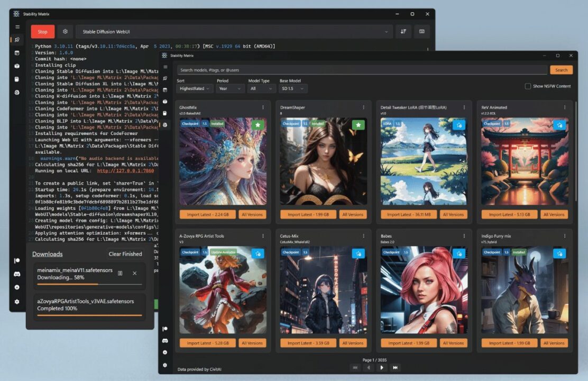588x381 pixels.
Task: Stop the running Stable Diffusion WebUI
Action: click(42, 32)
